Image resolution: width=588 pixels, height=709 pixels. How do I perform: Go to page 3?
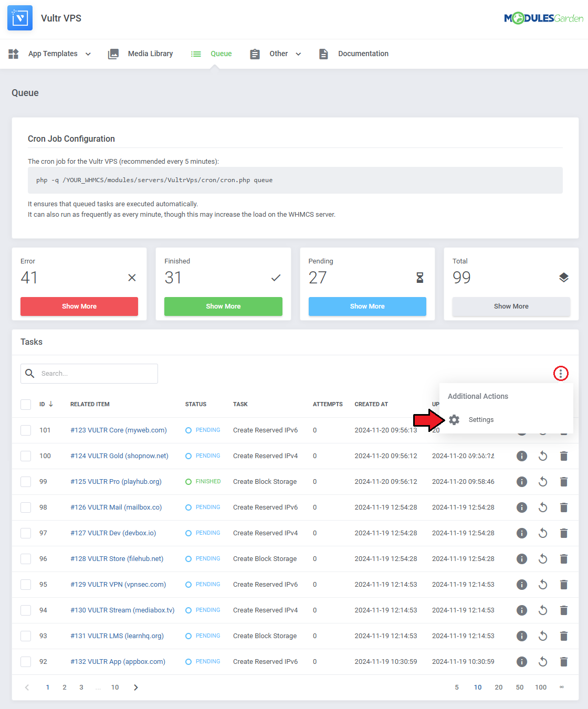point(81,687)
